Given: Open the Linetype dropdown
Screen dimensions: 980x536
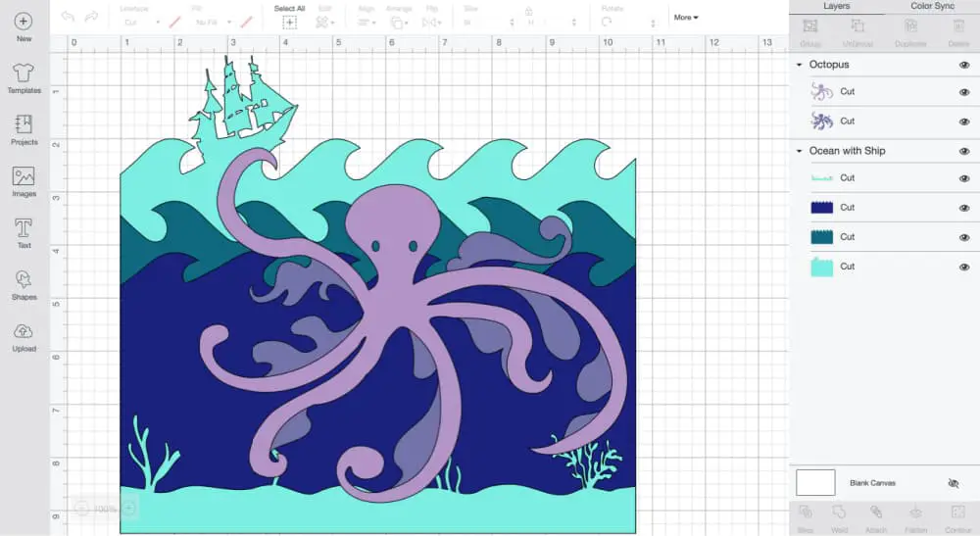Looking at the screenshot, I should click(x=142, y=22).
